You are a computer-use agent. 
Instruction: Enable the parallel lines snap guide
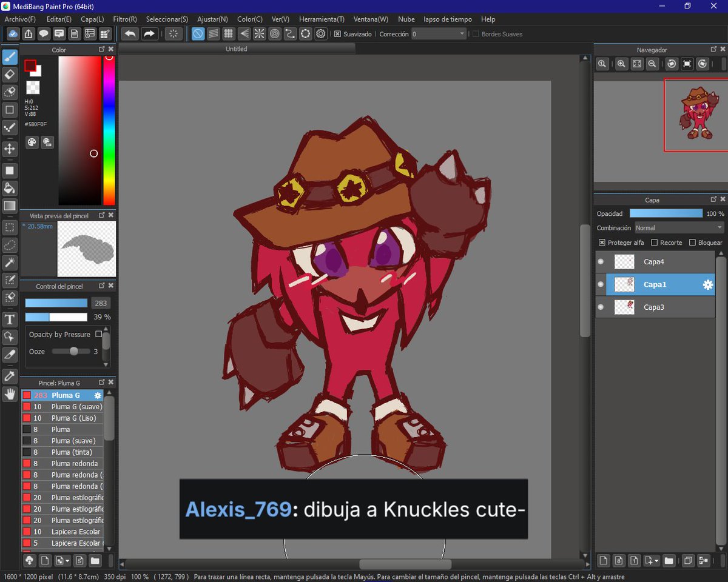point(214,34)
